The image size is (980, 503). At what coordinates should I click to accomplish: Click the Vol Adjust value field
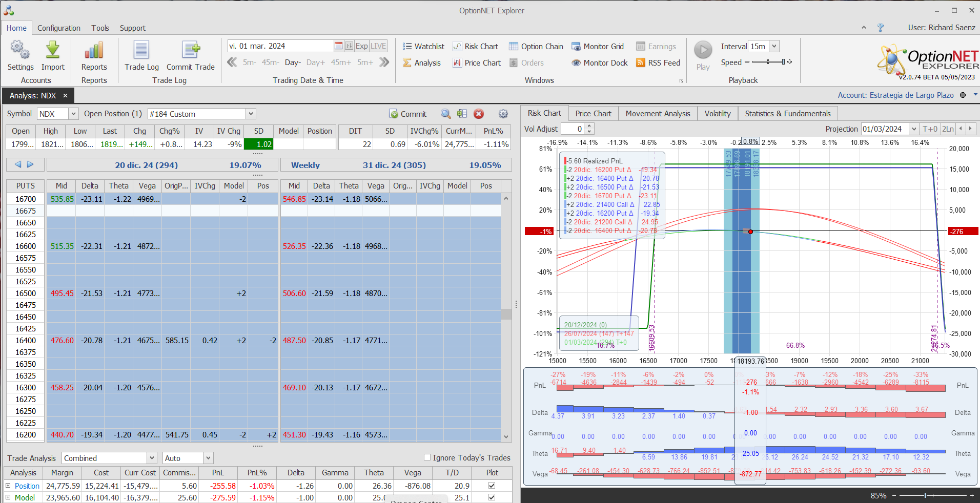pos(573,129)
